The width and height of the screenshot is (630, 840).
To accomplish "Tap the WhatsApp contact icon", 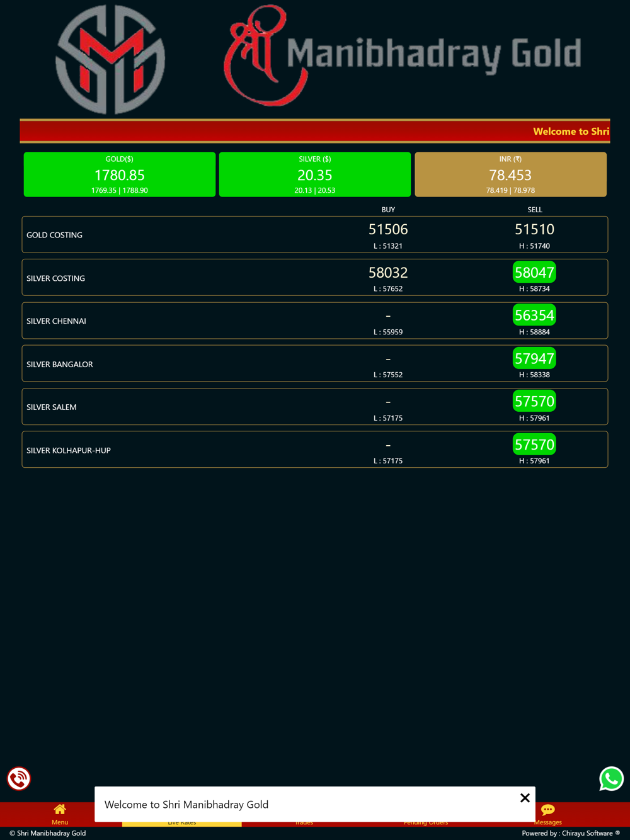I will click(611, 779).
